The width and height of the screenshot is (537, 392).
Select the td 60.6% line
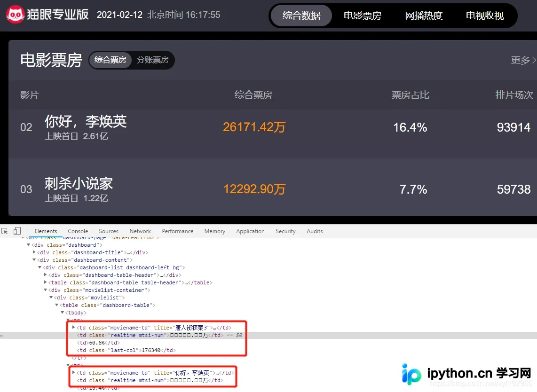98,343
